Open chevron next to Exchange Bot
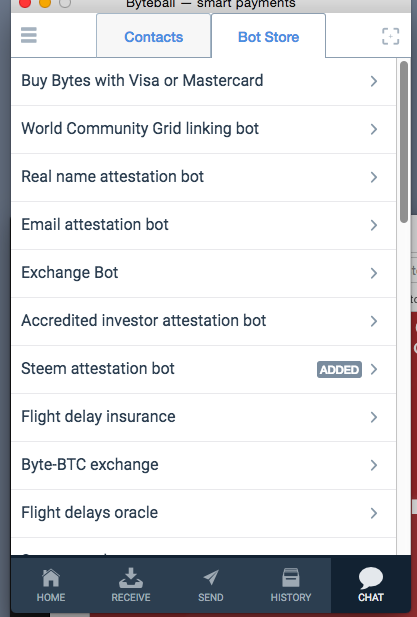This screenshot has height=617, width=417. pos(374,273)
